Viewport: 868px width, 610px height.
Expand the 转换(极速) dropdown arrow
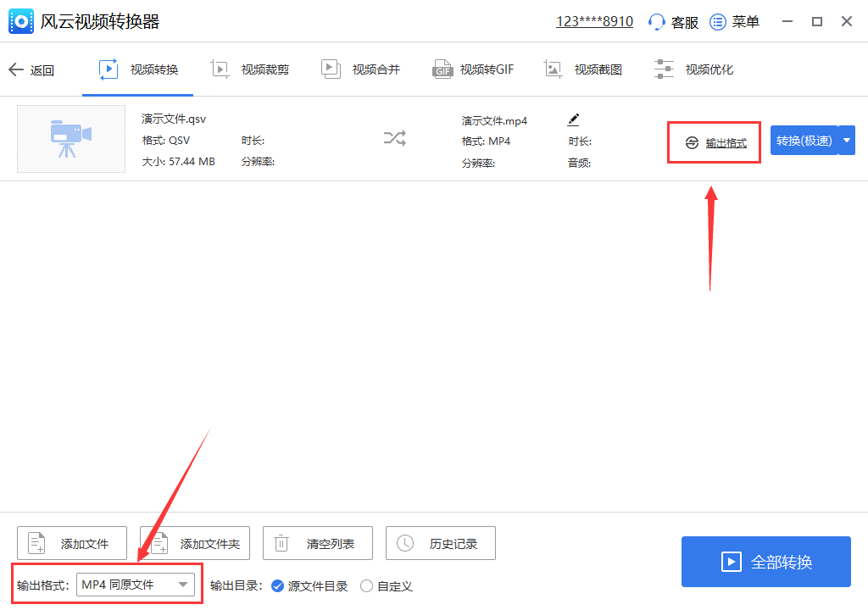pyautogui.click(x=847, y=141)
